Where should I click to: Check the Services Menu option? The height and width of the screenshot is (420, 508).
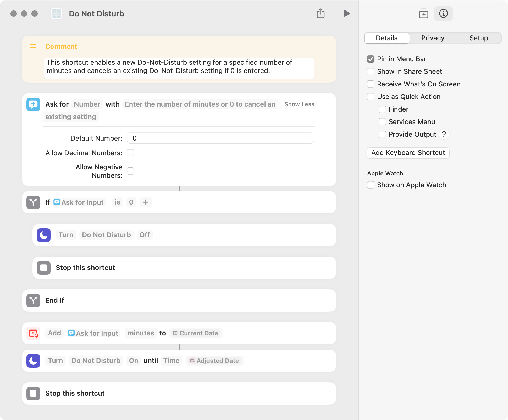[x=382, y=122]
